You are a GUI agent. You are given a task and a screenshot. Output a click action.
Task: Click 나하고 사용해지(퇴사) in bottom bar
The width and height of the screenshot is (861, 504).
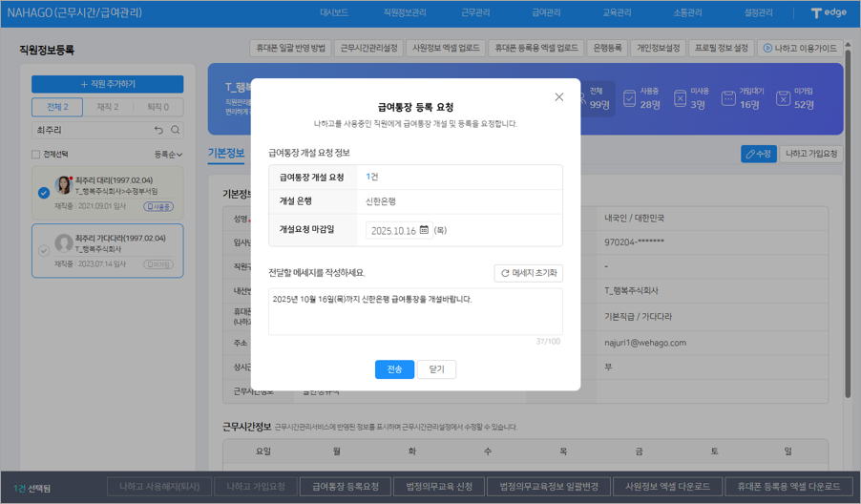tap(159, 487)
